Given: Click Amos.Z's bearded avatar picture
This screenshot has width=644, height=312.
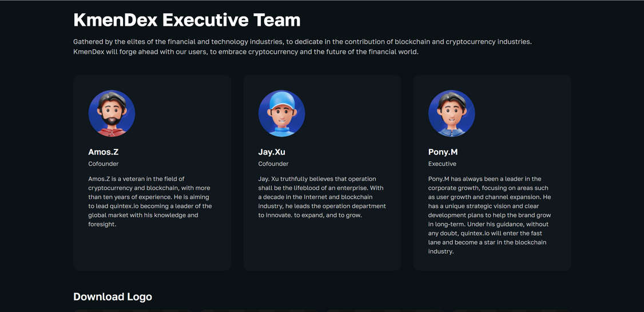Looking at the screenshot, I should (x=112, y=113).
